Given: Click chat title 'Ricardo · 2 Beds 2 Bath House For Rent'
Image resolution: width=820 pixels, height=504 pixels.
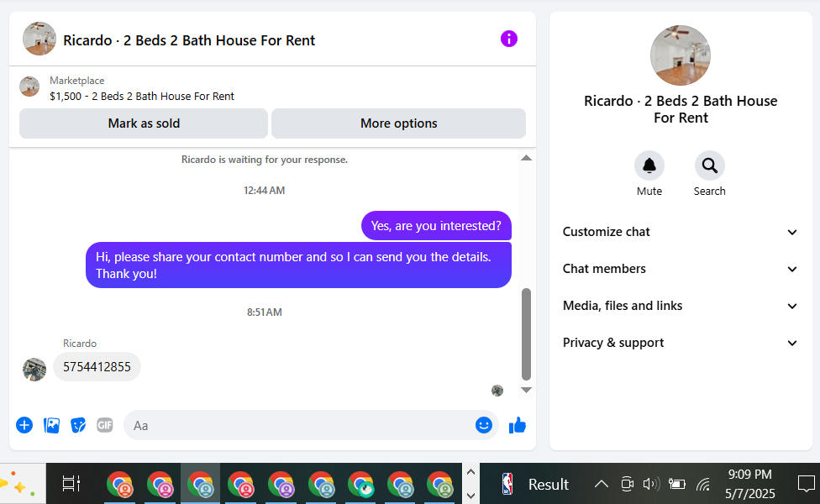Looking at the screenshot, I should 189,40.
